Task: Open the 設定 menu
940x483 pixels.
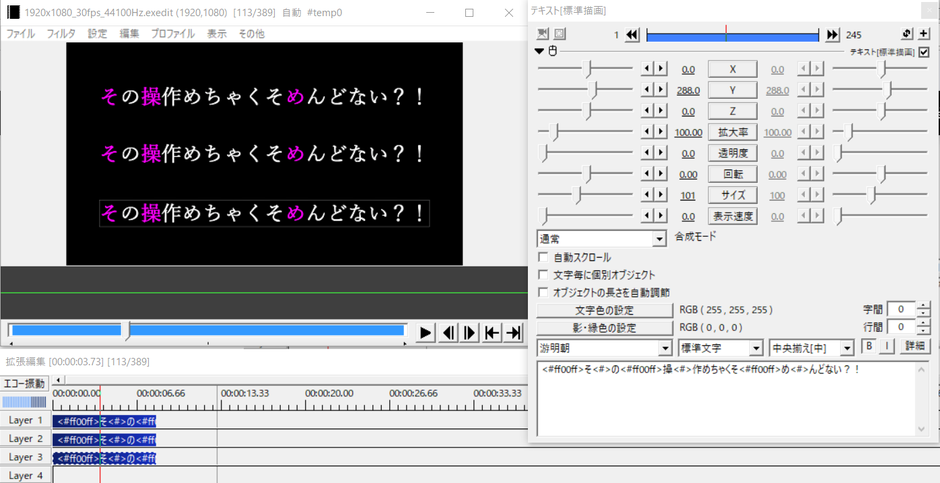Action: coord(97,34)
